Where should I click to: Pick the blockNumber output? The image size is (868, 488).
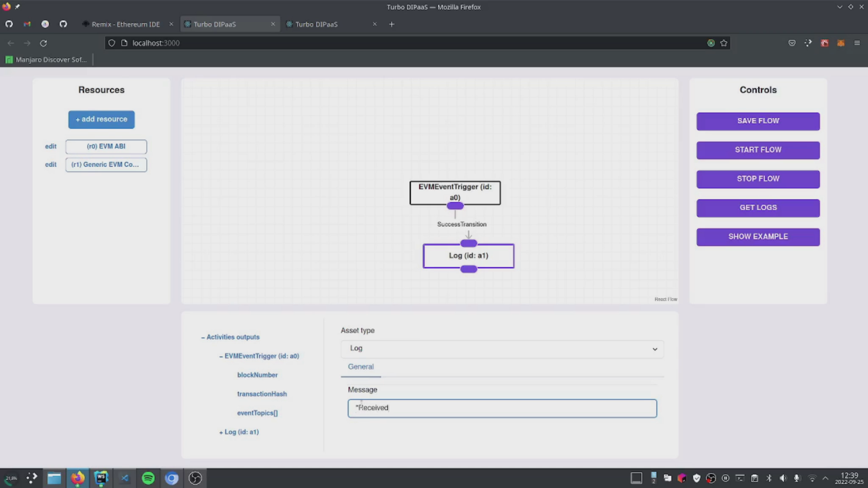[257, 375]
